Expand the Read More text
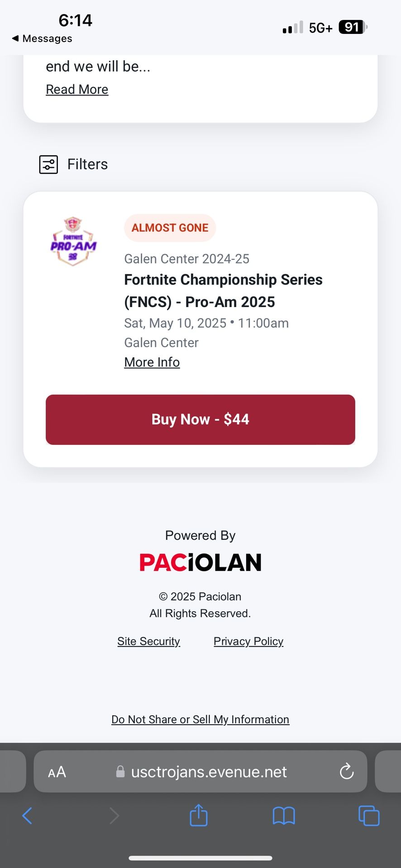401x868 pixels. [x=77, y=90]
